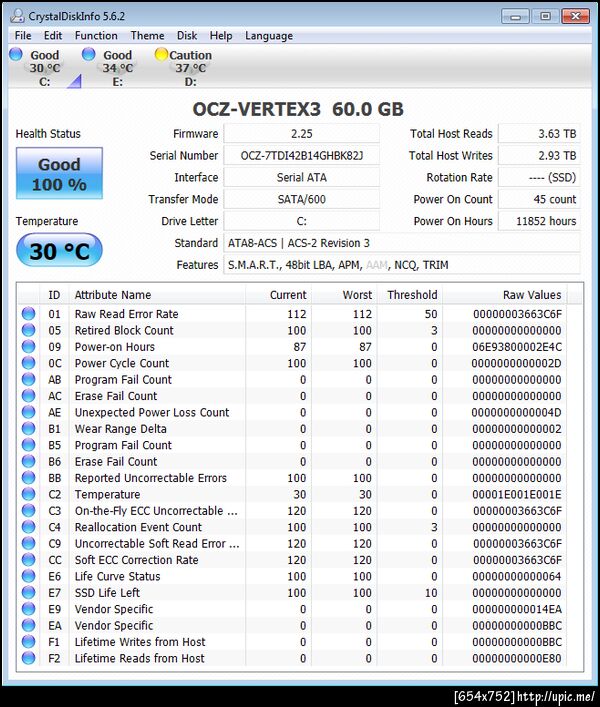
Task: Click the Rotation Rate (SSD) value
Action: (539, 177)
